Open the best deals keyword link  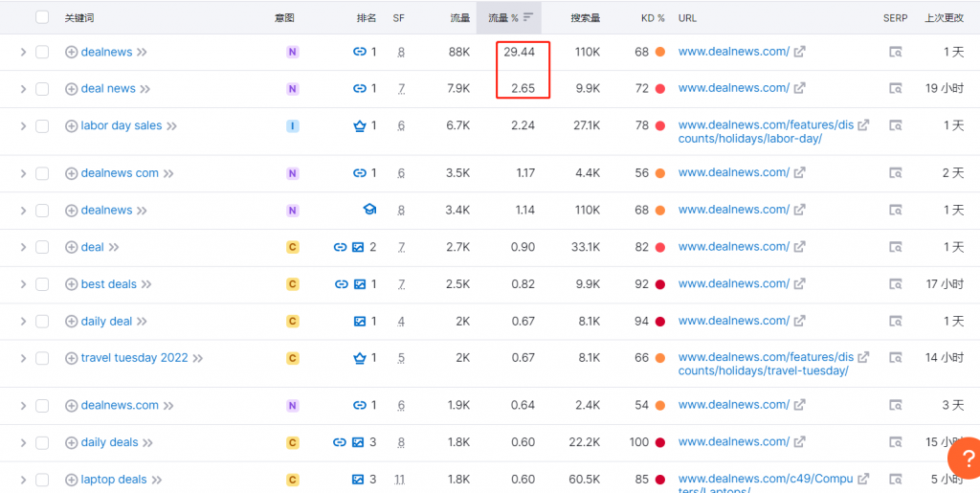pos(109,284)
